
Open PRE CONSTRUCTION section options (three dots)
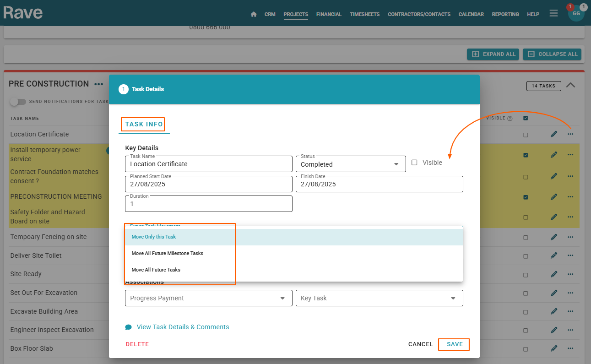click(98, 84)
